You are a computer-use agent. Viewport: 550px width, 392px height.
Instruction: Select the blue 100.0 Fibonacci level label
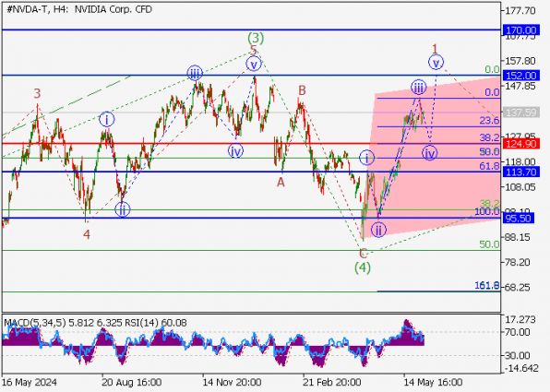click(x=487, y=211)
